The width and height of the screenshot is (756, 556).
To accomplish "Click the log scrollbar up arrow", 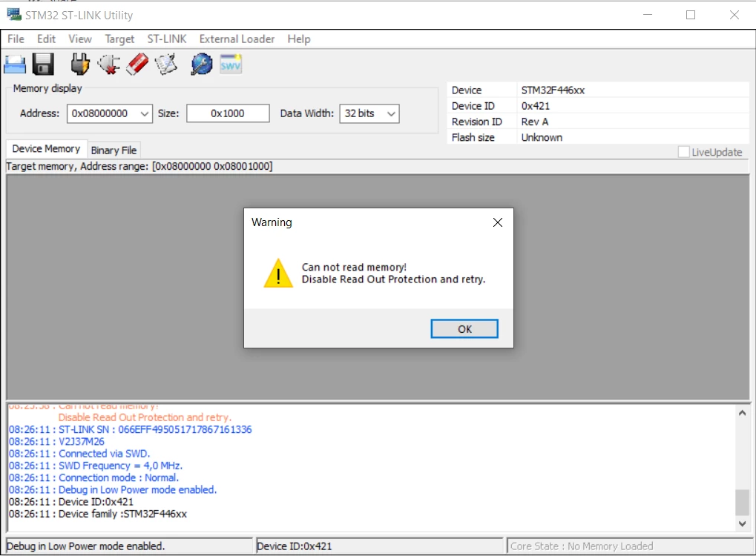I will click(x=742, y=413).
